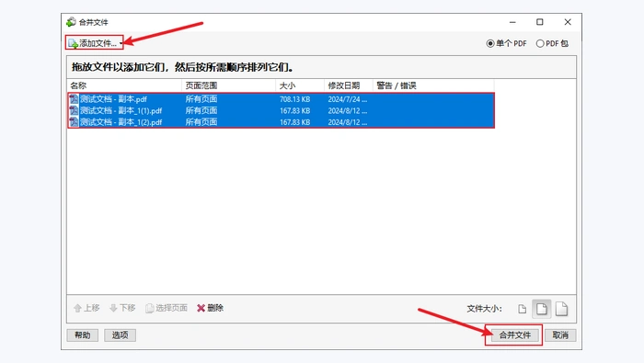Click the 名称 column header
Viewport: 644px width, 363px height.
click(x=124, y=85)
